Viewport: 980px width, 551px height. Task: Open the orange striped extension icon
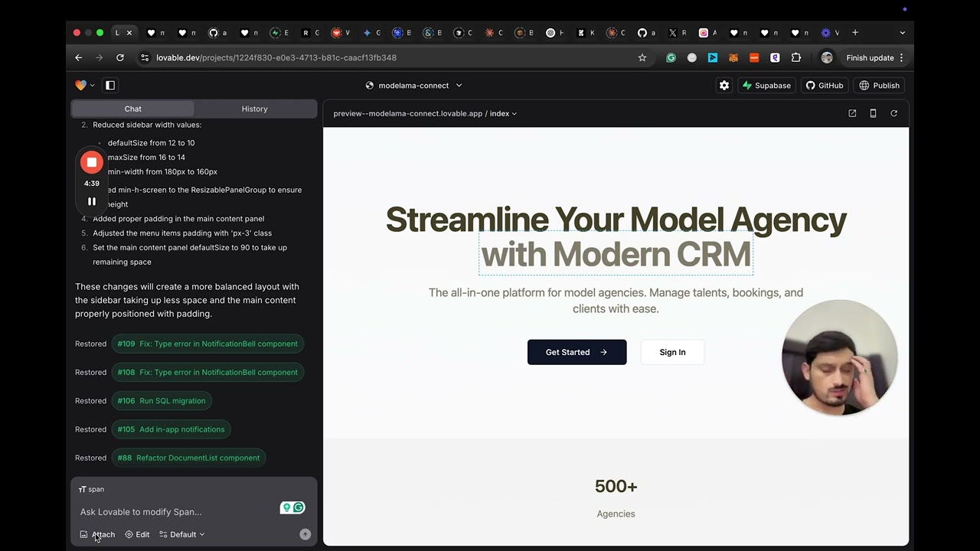tap(754, 57)
